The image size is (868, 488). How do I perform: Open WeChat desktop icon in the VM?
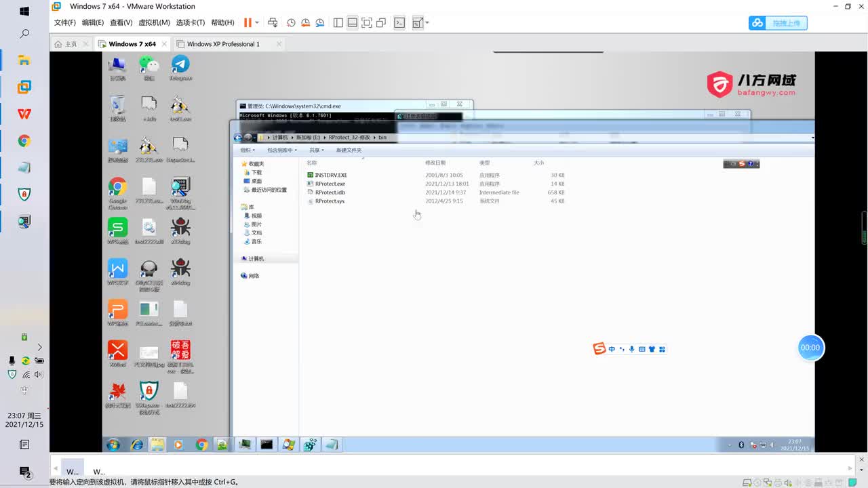pos(149,68)
